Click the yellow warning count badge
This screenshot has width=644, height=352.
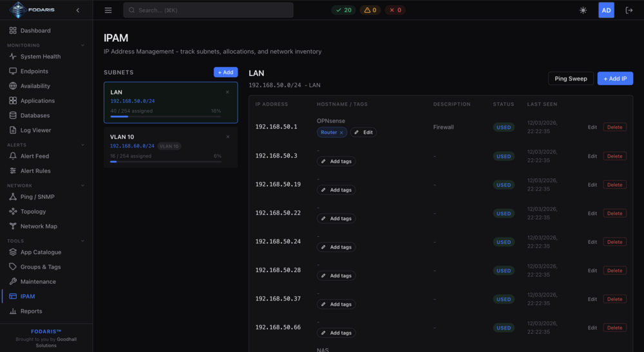370,10
